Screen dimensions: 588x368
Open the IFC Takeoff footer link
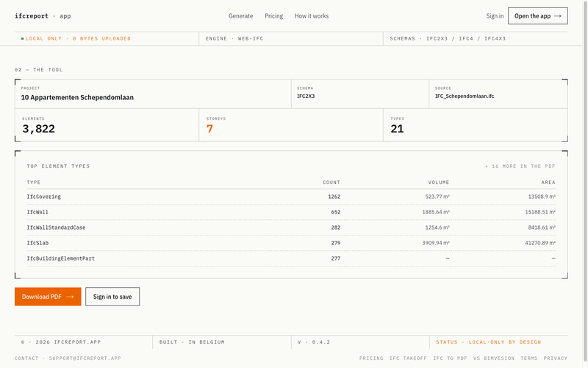(x=408, y=358)
